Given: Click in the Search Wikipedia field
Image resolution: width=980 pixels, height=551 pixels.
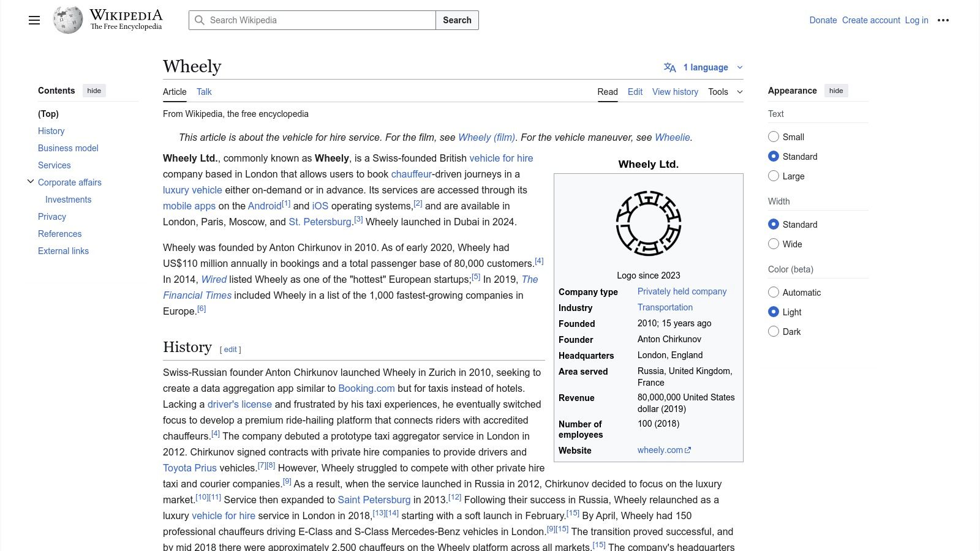Looking at the screenshot, I should pos(318,20).
